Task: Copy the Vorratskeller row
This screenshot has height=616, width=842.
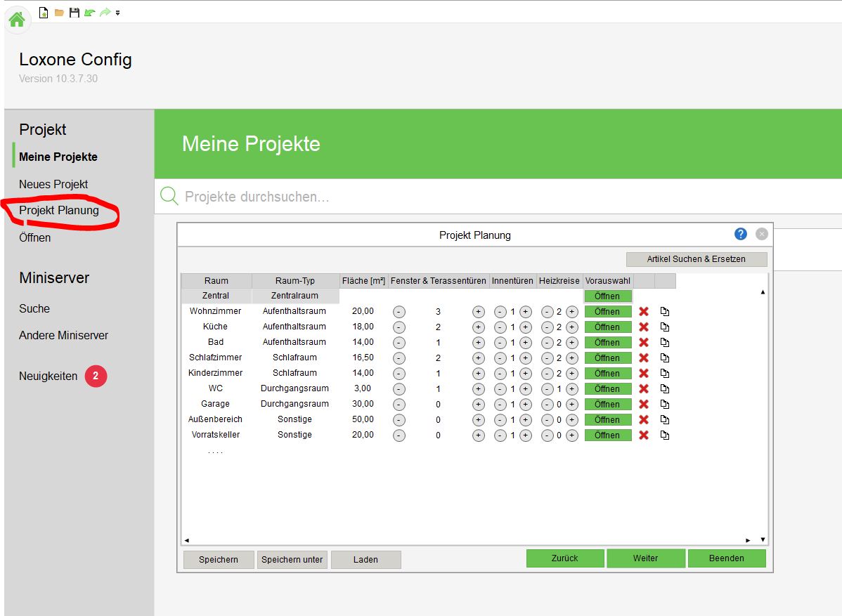Action: [665, 435]
